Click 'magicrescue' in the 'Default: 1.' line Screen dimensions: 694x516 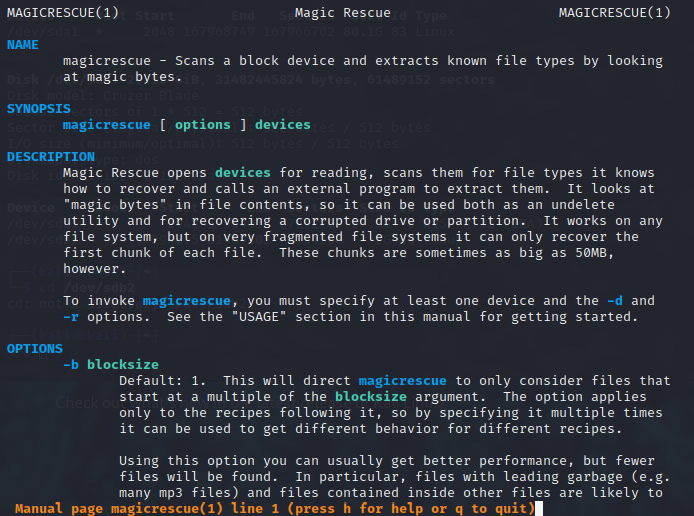[402, 381]
